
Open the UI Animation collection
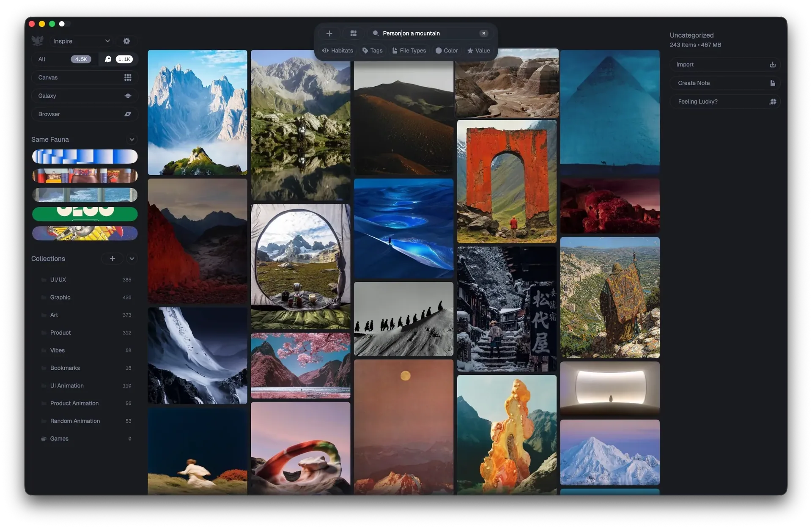click(85, 386)
